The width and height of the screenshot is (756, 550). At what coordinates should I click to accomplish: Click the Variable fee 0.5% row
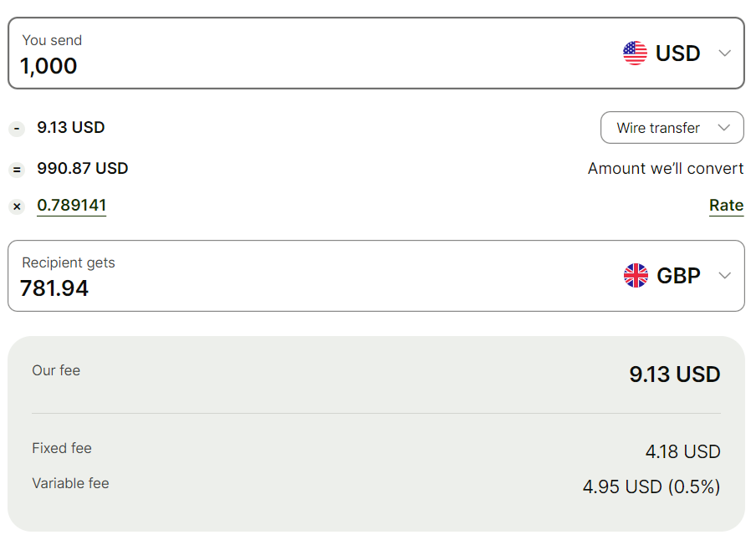click(x=375, y=486)
